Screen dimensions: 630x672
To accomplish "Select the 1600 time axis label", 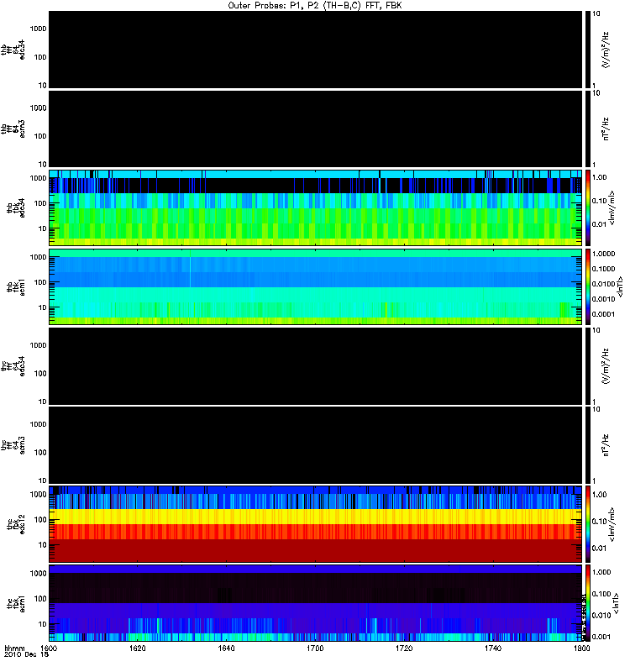I will tap(49, 648).
